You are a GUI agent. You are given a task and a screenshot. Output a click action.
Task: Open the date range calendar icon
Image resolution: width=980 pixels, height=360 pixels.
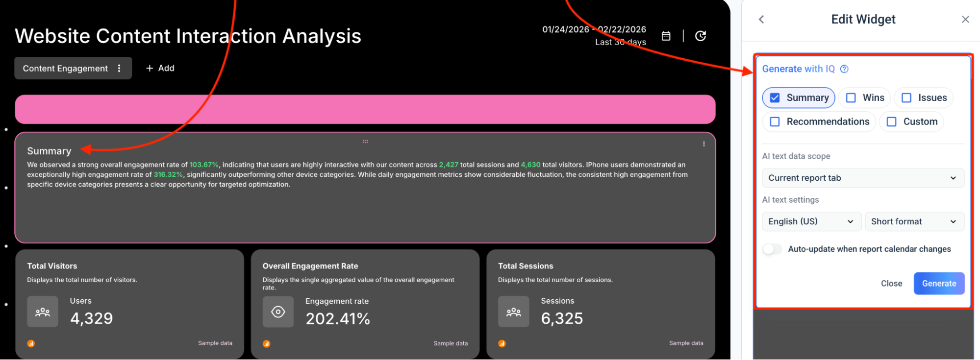666,36
